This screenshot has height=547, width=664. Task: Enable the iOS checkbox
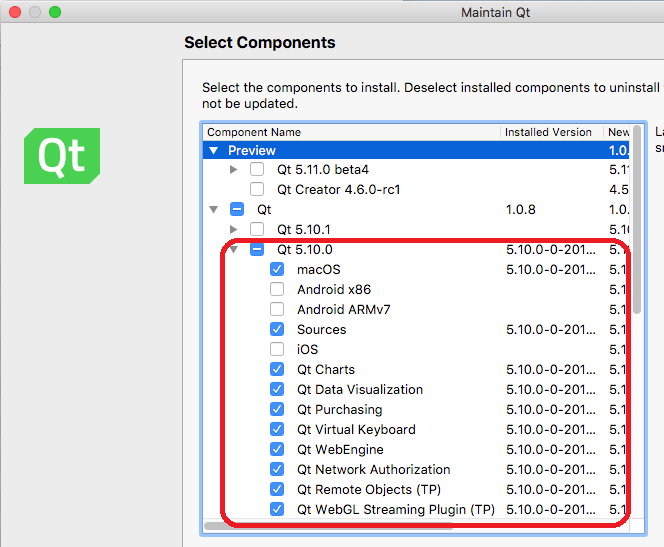[x=277, y=349]
